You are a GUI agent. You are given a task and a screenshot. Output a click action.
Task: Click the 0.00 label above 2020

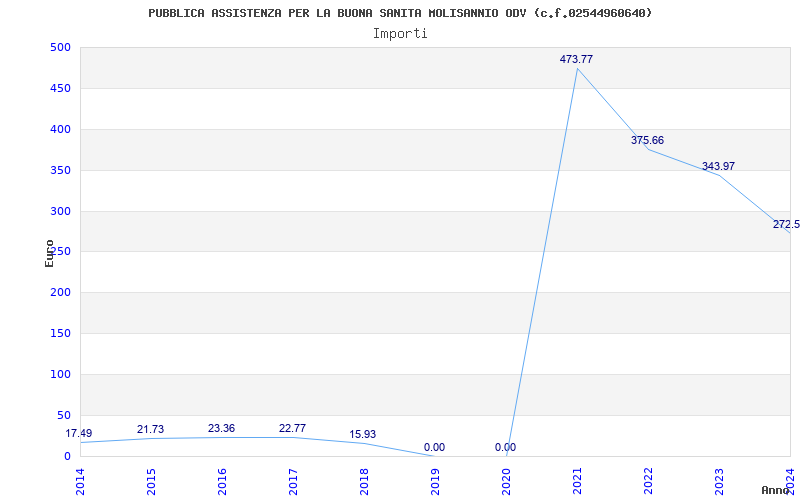point(505,447)
